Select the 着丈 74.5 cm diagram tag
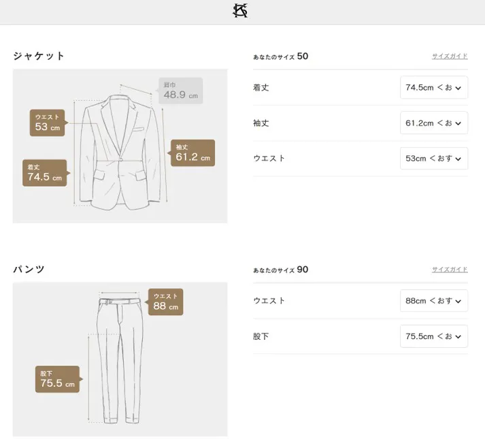 pos(44,173)
